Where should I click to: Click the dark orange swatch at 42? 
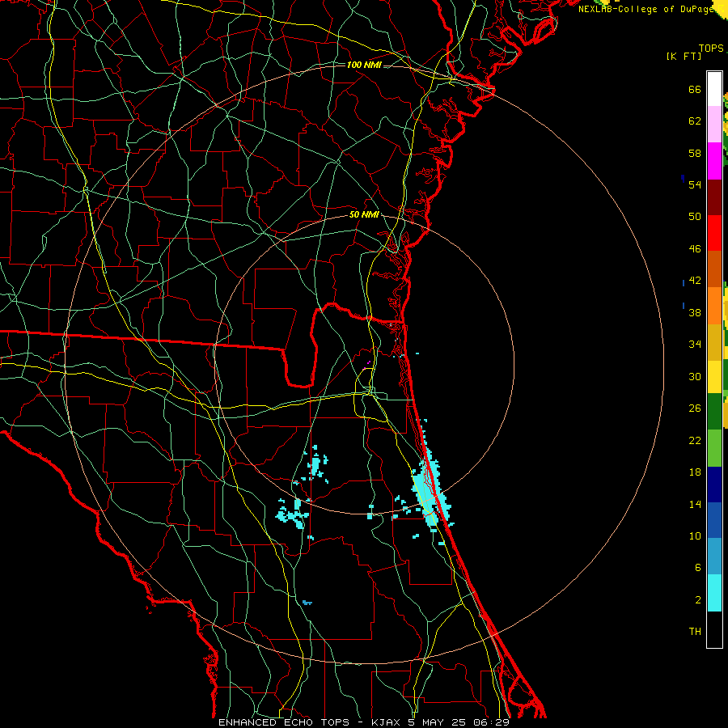click(714, 269)
